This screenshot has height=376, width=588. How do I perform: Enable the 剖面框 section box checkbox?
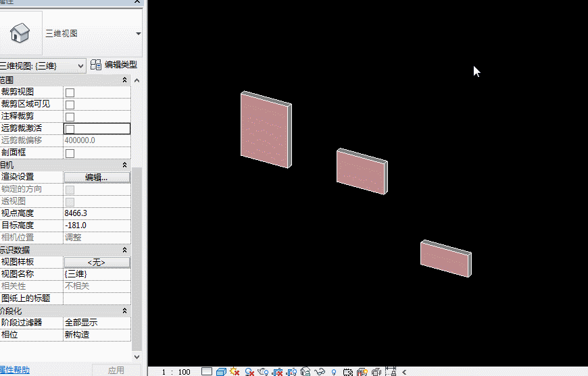[x=70, y=153]
